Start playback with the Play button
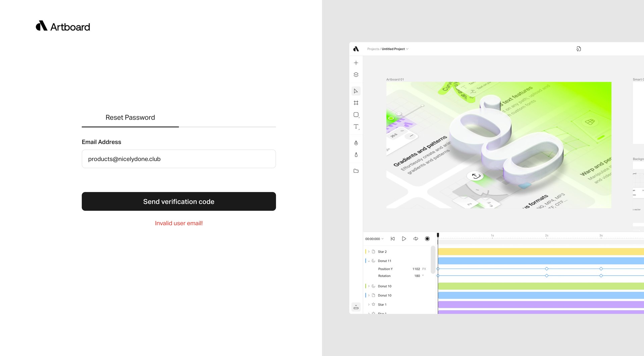Image resolution: width=644 pixels, height=356 pixels. pyautogui.click(x=404, y=238)
